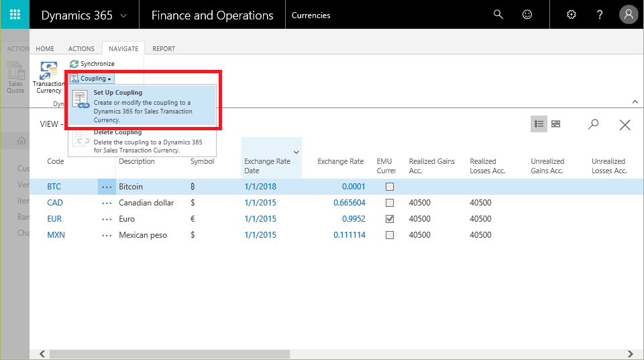Open the EUR currency code link

point(54,219)
